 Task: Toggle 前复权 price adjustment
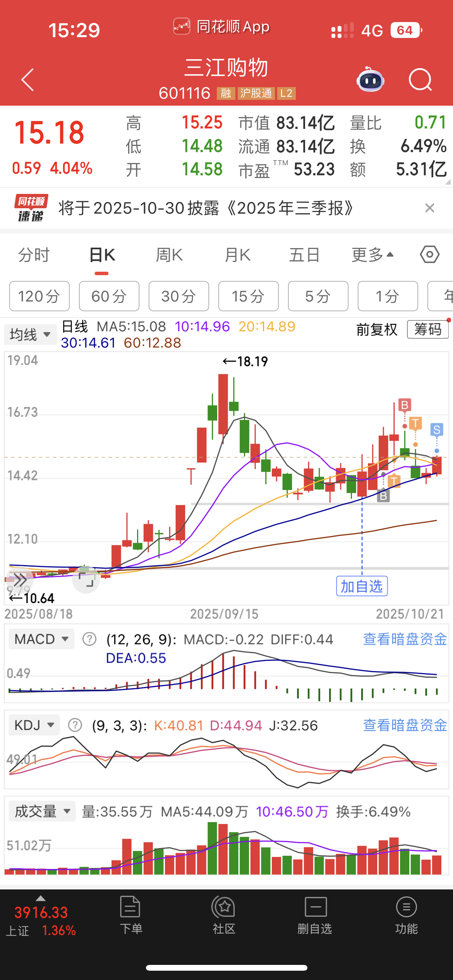377,329
